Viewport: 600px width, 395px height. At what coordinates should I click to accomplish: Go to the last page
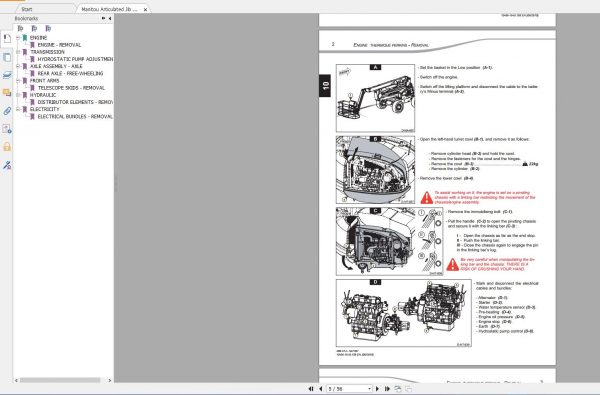[387, 389]
